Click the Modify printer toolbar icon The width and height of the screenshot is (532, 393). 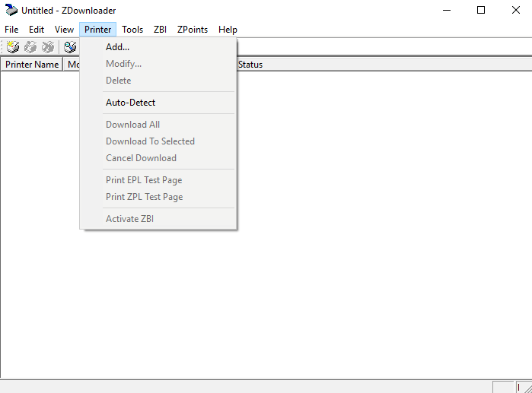[x=30, y=47]
